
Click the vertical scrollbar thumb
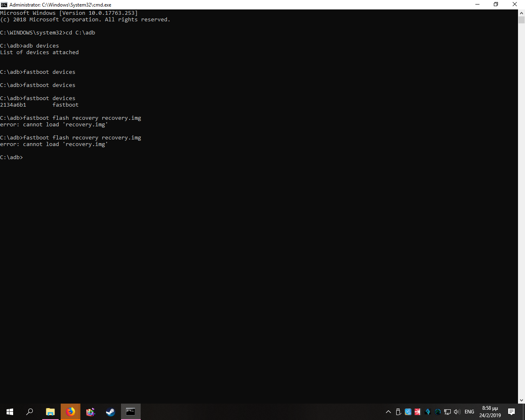pyautogui.click(x=521, y=20)
